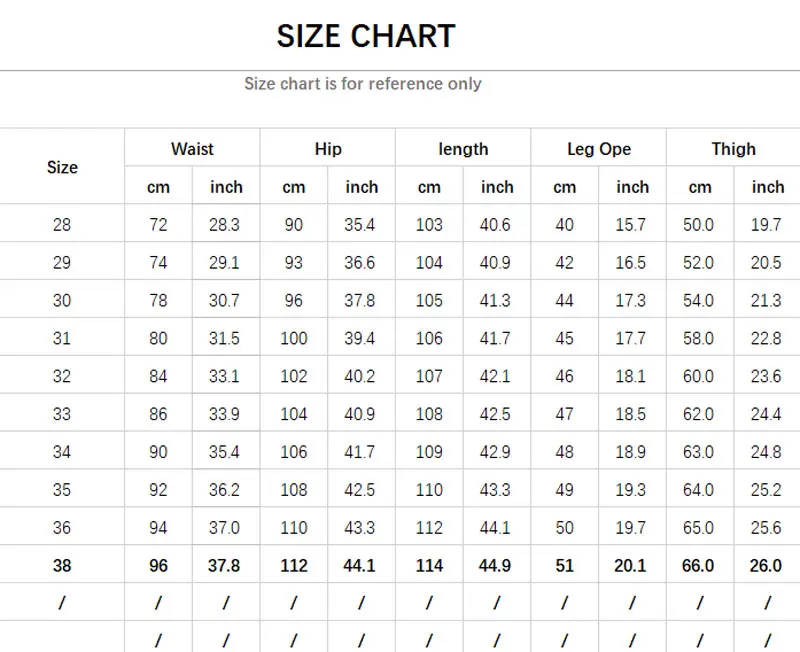
Task: Select the length inch value 42.1
Action: coord(496,377)
